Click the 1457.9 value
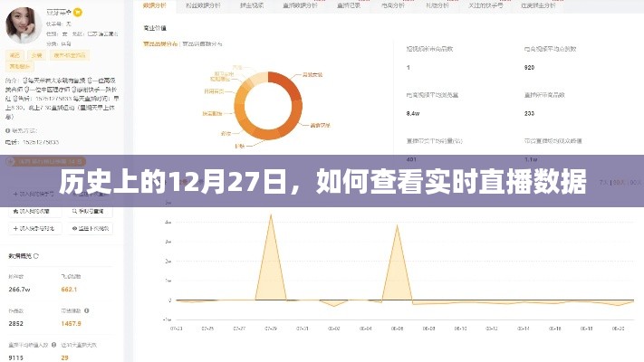The height and width of the screenshot is (362, 644). [x=71, y=323]
